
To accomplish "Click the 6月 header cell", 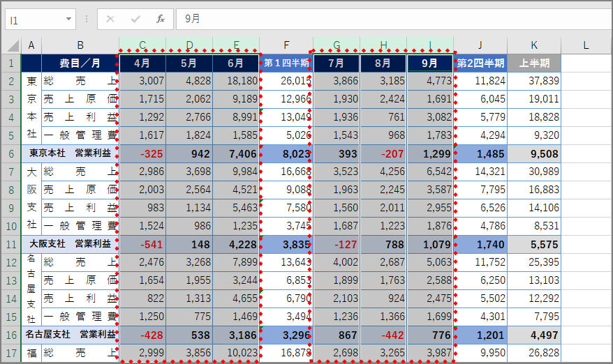I will click(x=236, y=63).
